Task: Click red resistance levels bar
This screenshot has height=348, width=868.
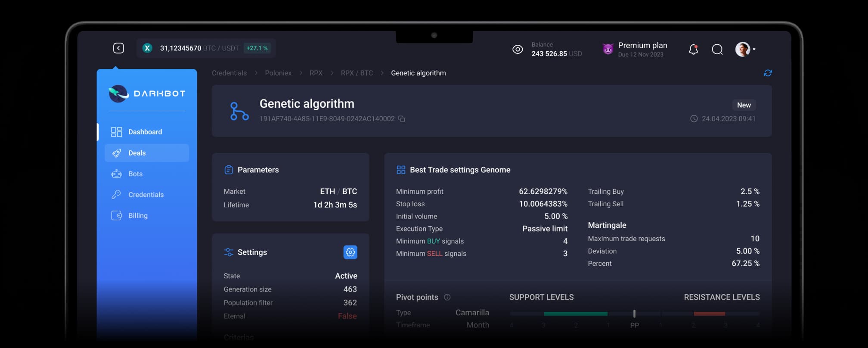Action: click(709, 314)
